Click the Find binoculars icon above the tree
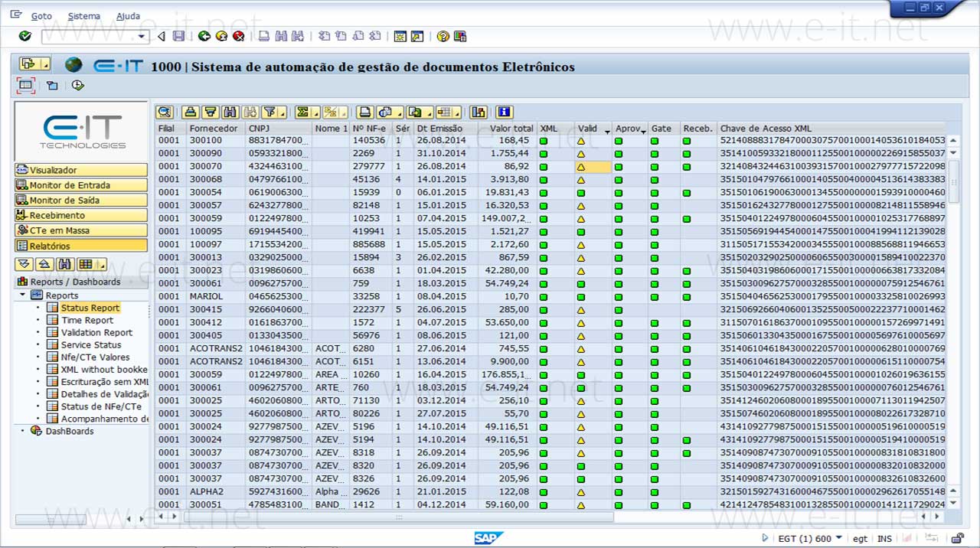This screenshot has height=548, width=980. point(65,264)
